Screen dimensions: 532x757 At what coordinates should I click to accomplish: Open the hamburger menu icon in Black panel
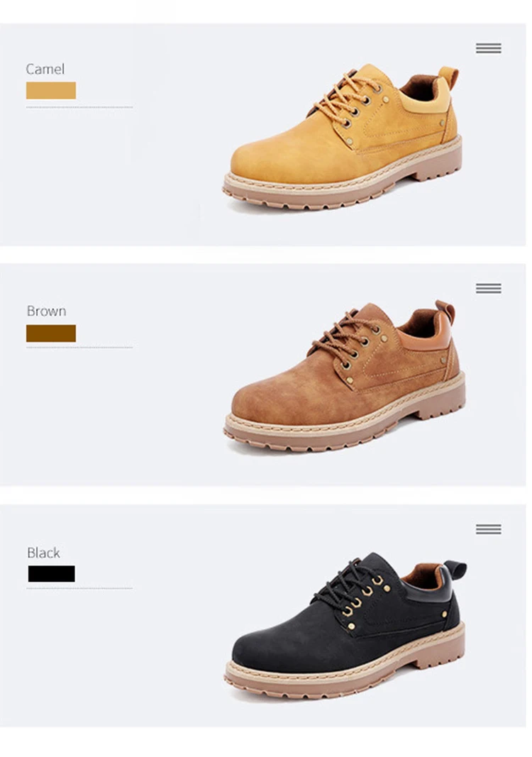[488, 529]
